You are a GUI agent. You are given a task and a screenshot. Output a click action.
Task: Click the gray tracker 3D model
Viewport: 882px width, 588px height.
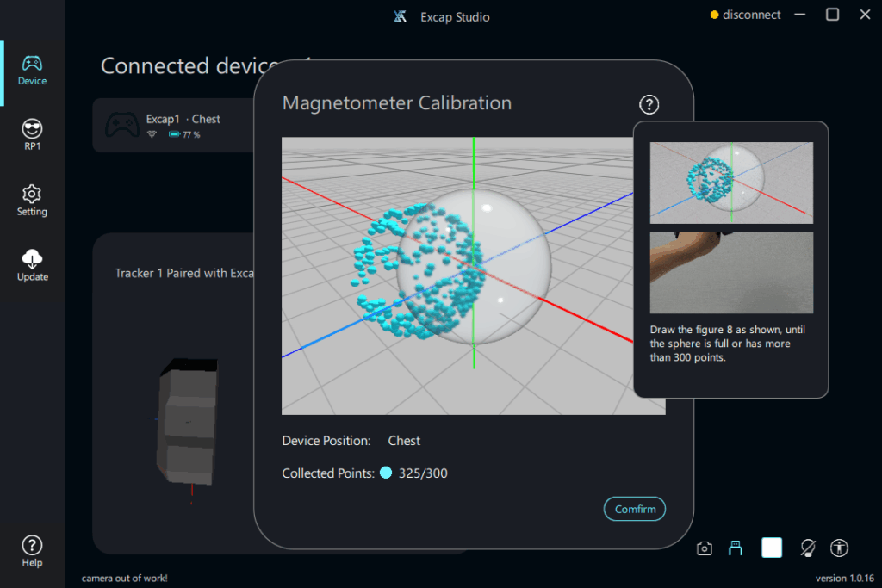[189, 422]
